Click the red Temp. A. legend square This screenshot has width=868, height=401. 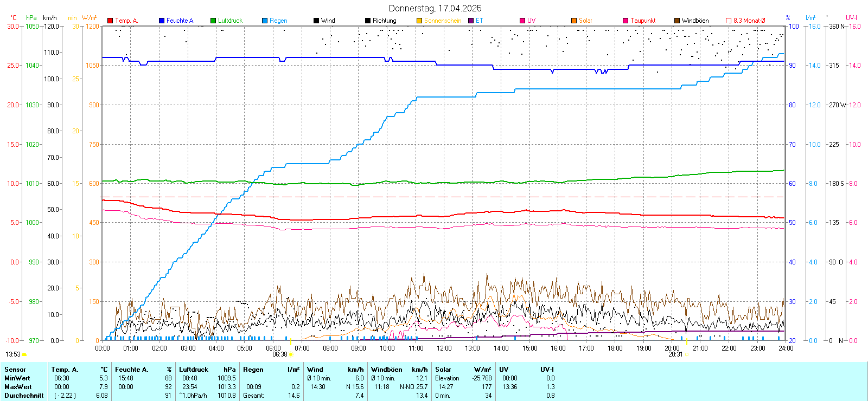pos(110,21)
